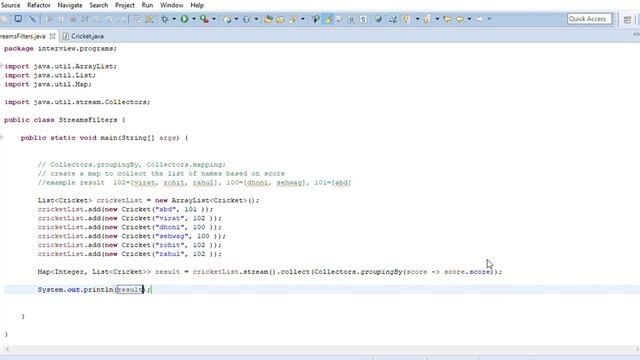Collapse the import block fold marker
The width and height of the screenshot is (640, 360).
tap(2, 66)
